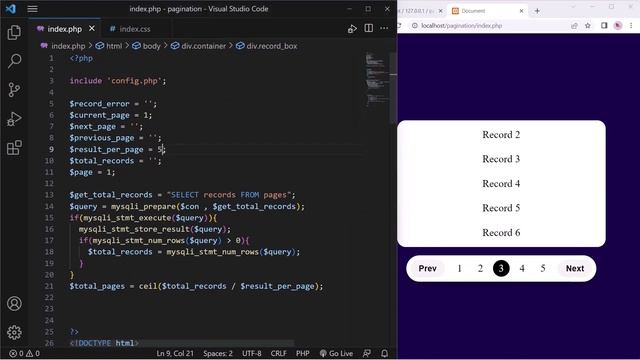Open the browser three-dot menu
Viewport: 640px width, 360px height.
tap(631, 26)
